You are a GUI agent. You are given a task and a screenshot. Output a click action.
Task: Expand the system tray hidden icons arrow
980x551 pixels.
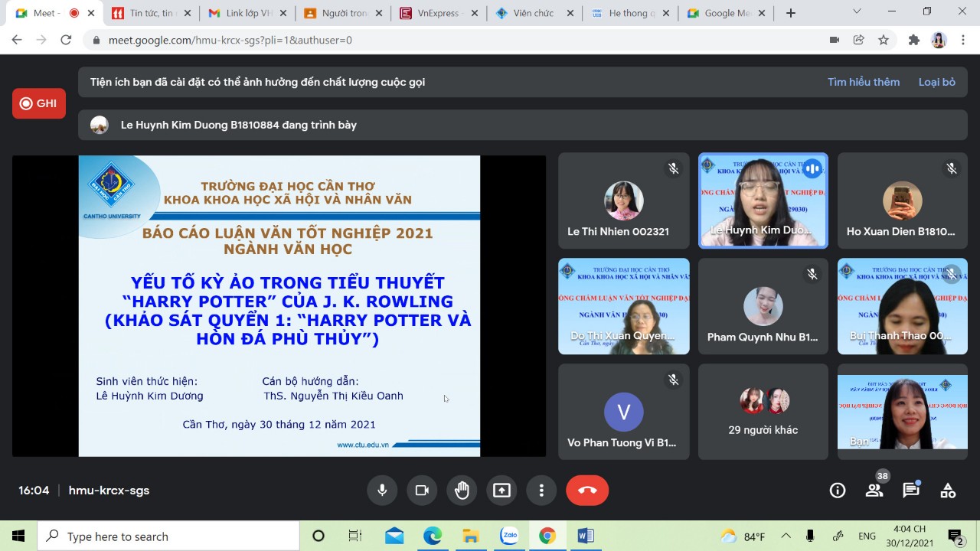[x=786, y=536]
